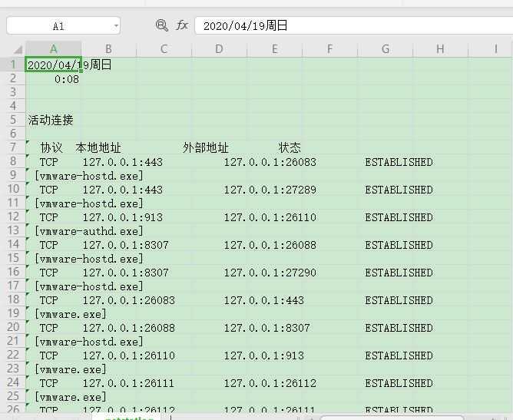This screenshot has height=420, width=513.
Task: Click local address 127.0.0.1:913 in row 12
Action: pos(123,217)
